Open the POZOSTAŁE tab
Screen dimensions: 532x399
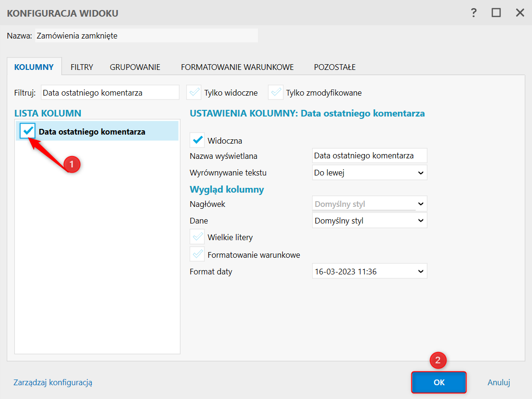point(334,67)
